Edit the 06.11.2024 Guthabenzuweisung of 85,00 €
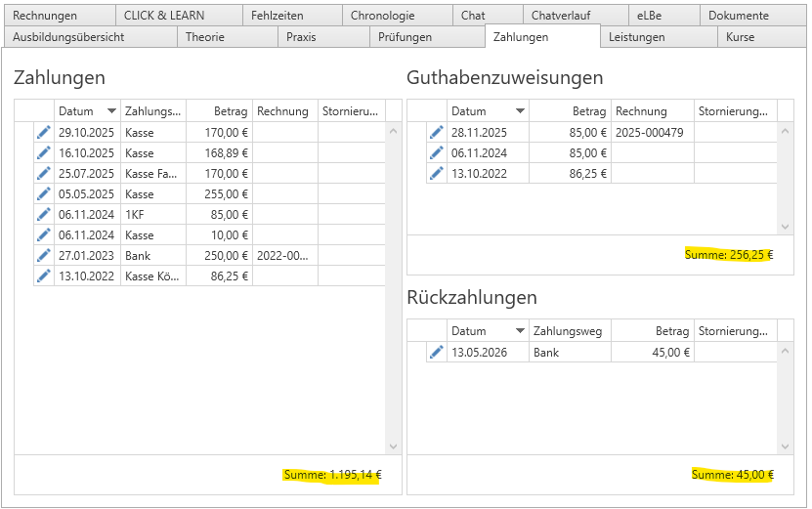This screenshot has height=509, width=812. pyautogui.click(x=437, y=153)
